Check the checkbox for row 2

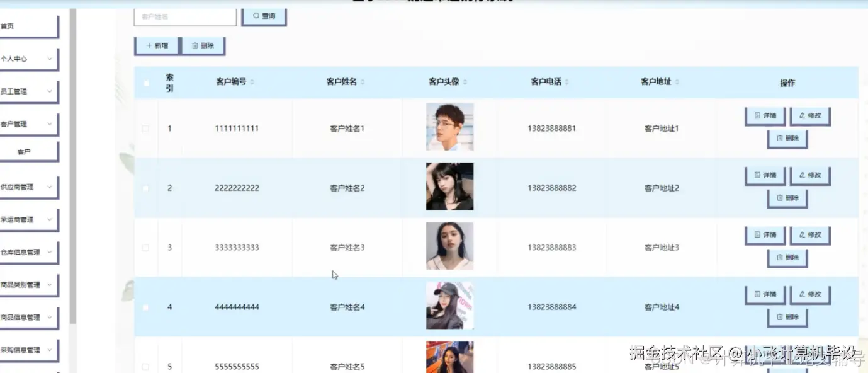(145, 188)
